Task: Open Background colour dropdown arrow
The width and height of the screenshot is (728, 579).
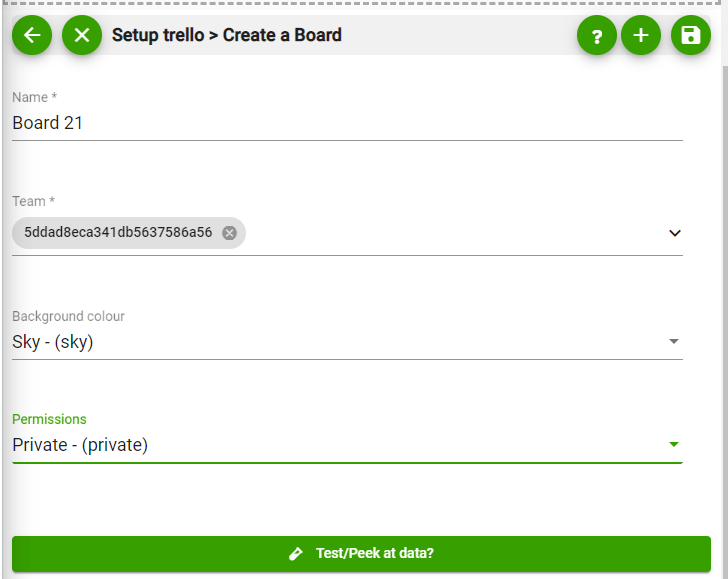Action: pos(674,341)
